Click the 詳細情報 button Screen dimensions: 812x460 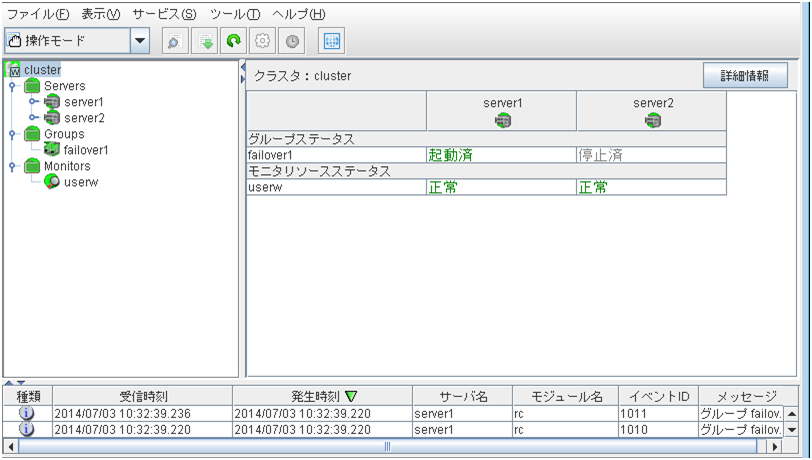(x=744, y=76)
